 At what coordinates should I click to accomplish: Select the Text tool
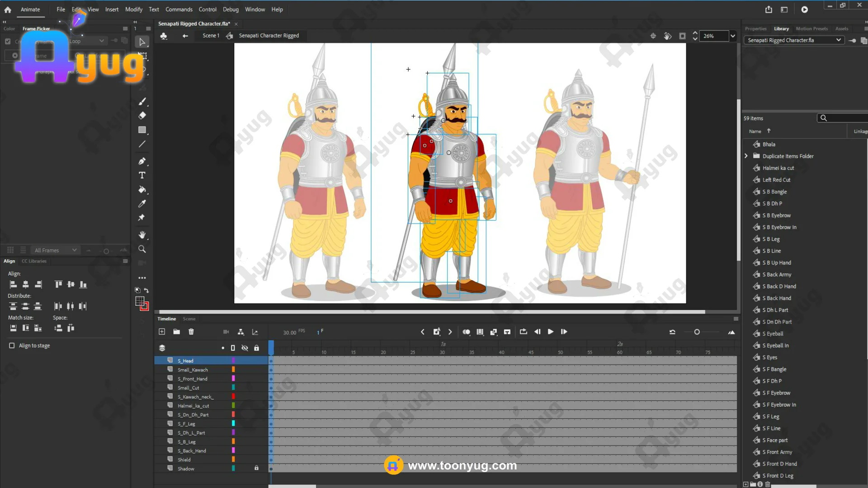[142, 175]
